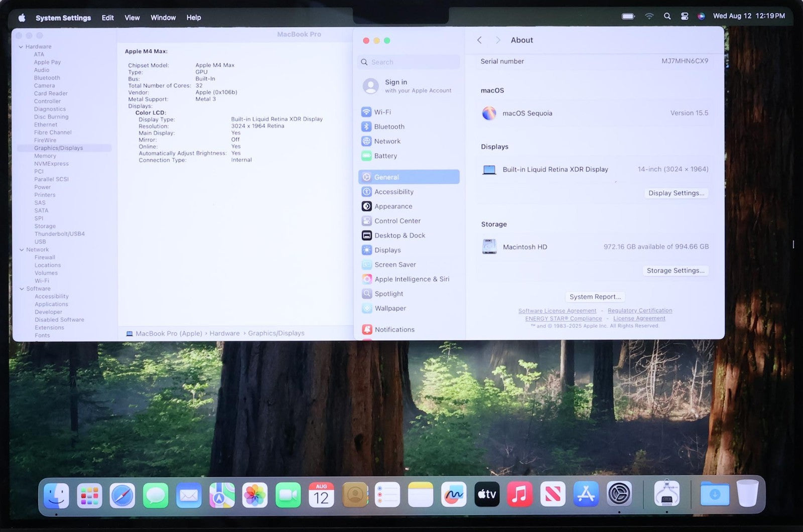Click the Storage Settings... button

[x=676, y=271]
